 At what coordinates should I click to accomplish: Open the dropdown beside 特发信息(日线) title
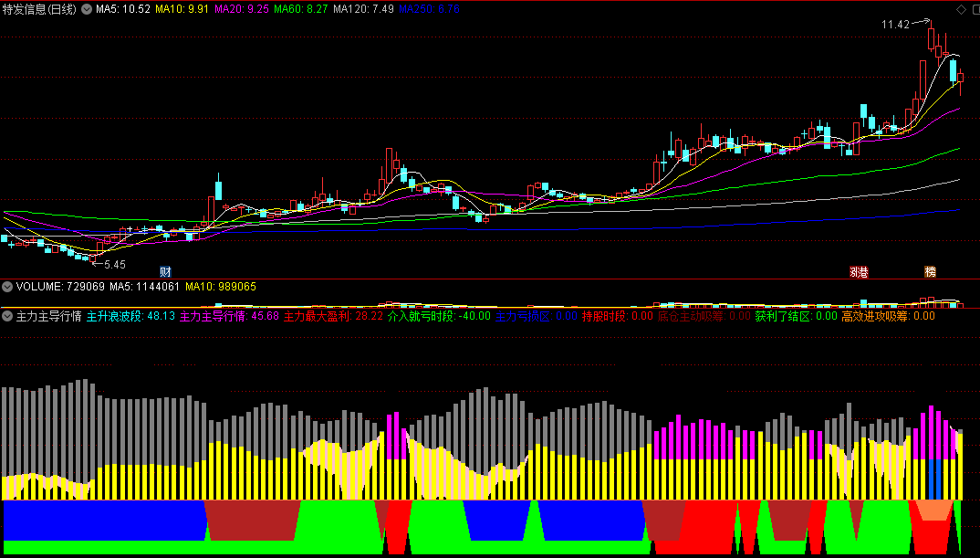coord(85,9)
